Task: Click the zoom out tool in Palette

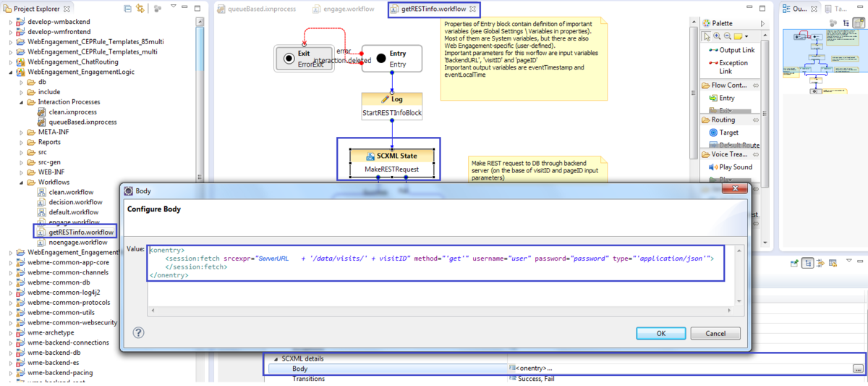Action: click(x=726, y=35)
